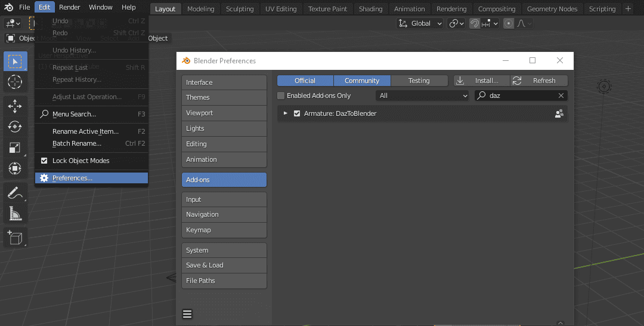This screenshot has height=326, width=644.
Task: Open the proportional editing falloff selector
Action: pos(524,23)
